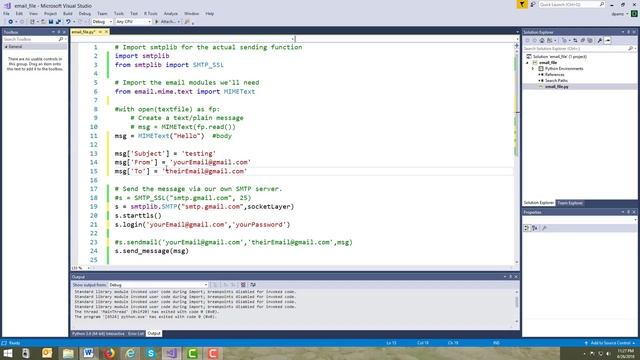640x360 pixels.
Task: Click the Categorized icon in Properties panel
Action: pos(527,228)
